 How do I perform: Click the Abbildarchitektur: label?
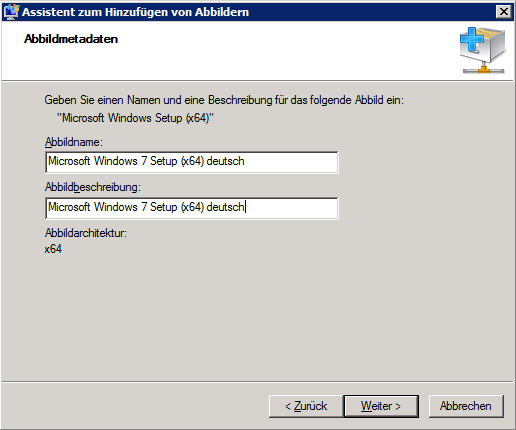86,233
